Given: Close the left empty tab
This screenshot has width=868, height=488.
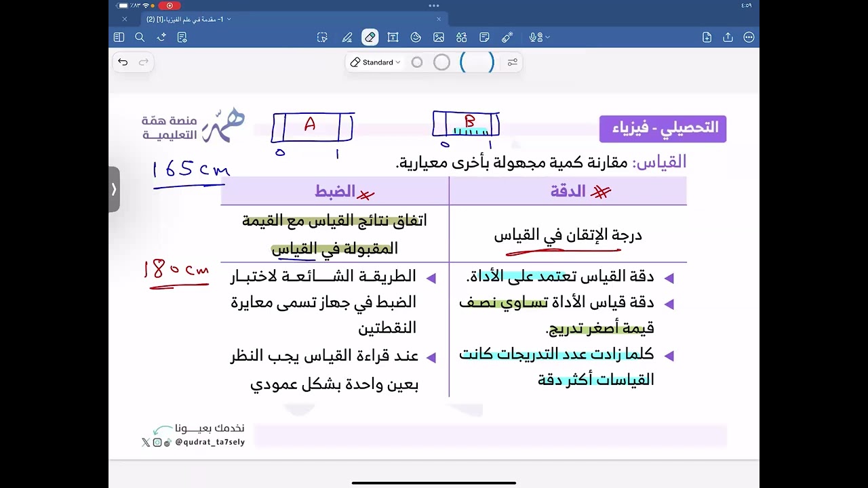Looking at the screenshot, I should pyautogui.click(x=124, y=19).
